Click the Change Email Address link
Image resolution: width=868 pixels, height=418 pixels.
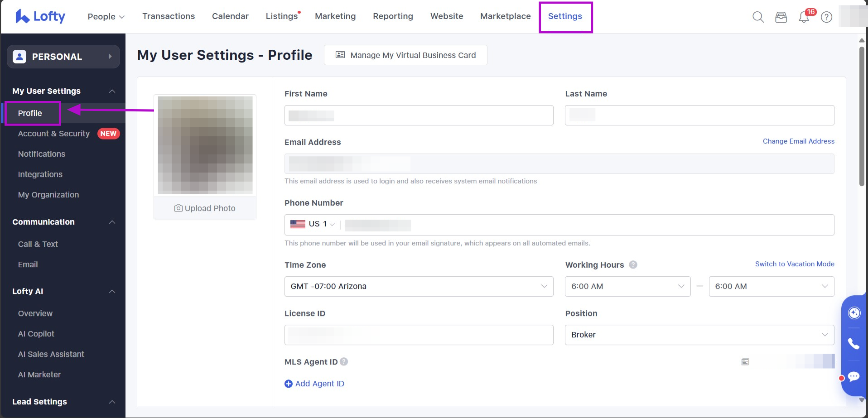tap(798, 141)
